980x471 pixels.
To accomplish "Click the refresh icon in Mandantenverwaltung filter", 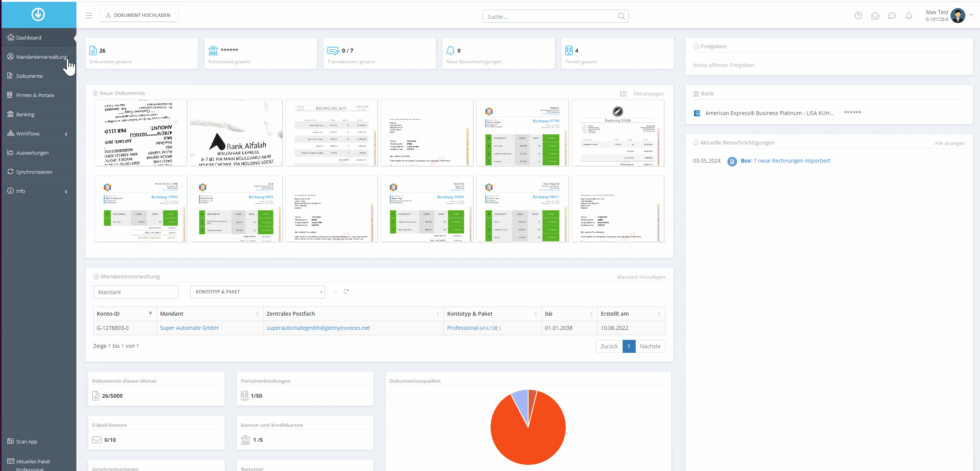I will [346, 291].
